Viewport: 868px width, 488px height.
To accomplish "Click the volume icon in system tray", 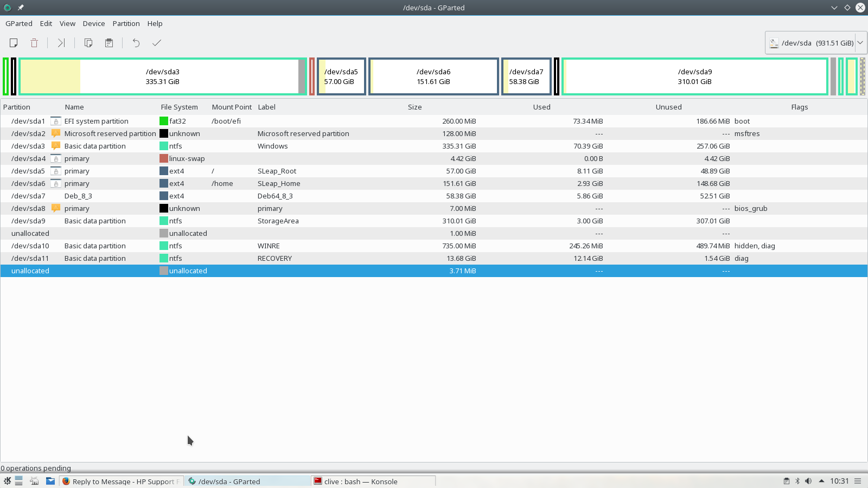I will 808,481.
